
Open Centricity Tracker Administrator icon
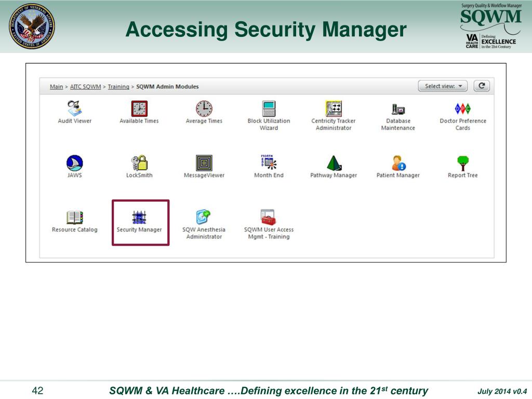334,109
